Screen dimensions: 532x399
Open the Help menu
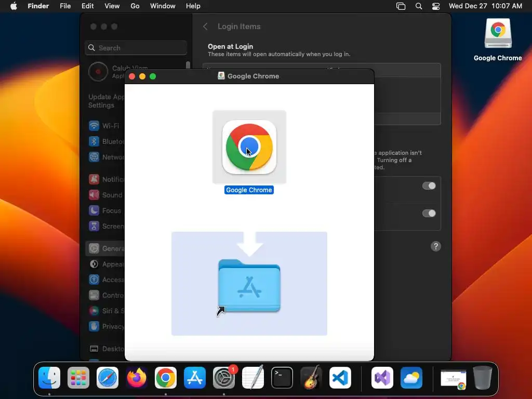coord(193,6)
